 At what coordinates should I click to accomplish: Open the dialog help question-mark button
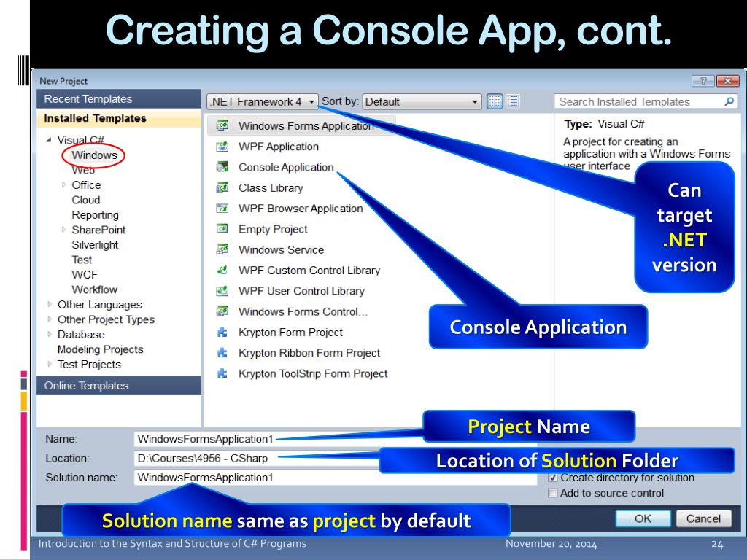703,81
